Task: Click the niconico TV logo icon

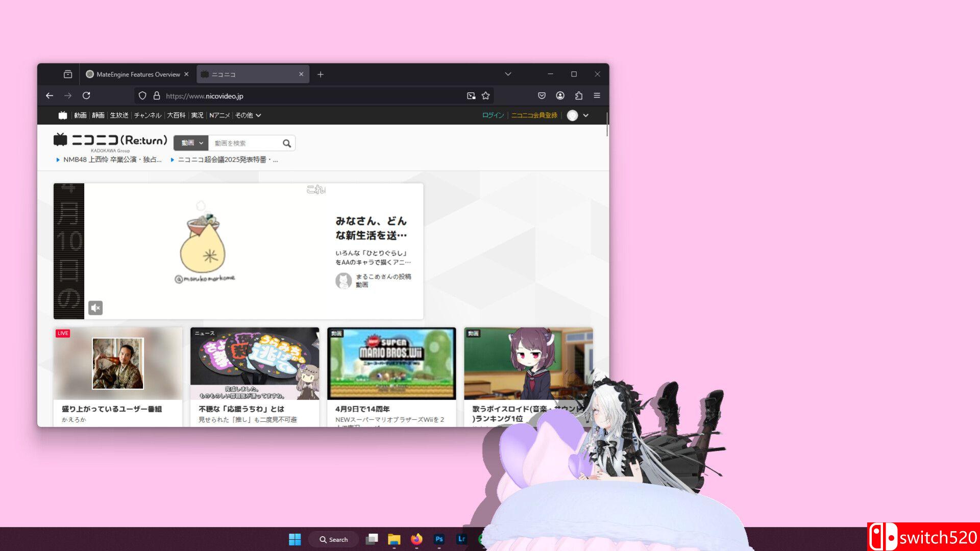Action: click(x=62, y=115)
